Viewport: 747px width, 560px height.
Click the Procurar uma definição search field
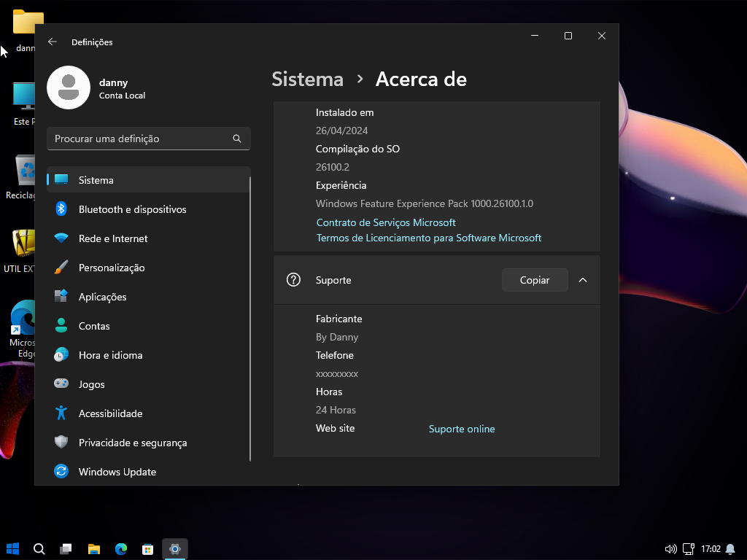[x=149, y=139]
